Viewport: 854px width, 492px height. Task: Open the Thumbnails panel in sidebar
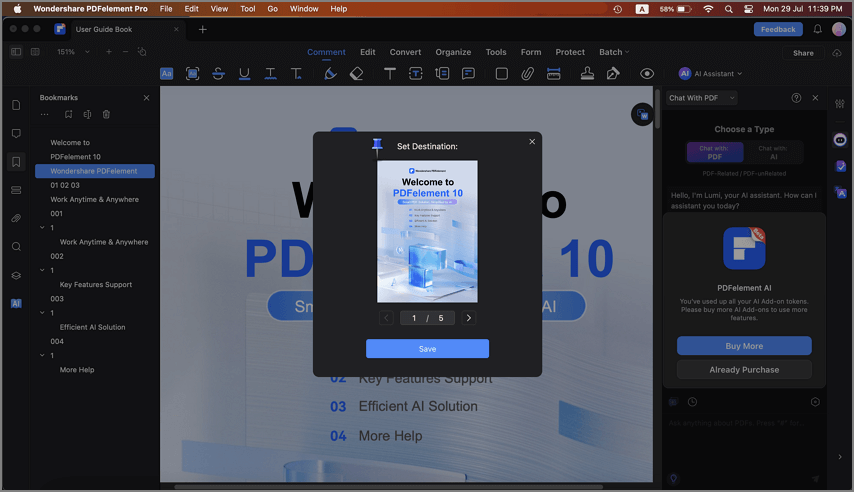pos(16,105)
